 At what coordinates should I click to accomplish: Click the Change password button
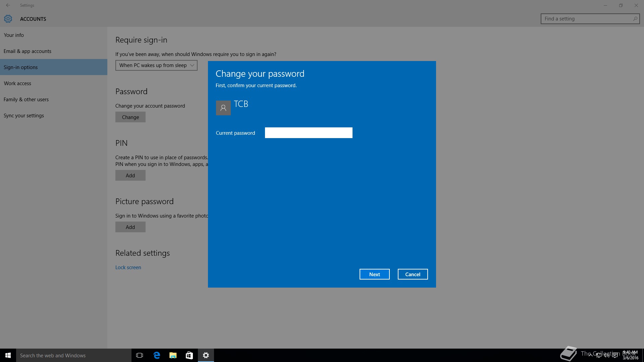pos(130,117)
